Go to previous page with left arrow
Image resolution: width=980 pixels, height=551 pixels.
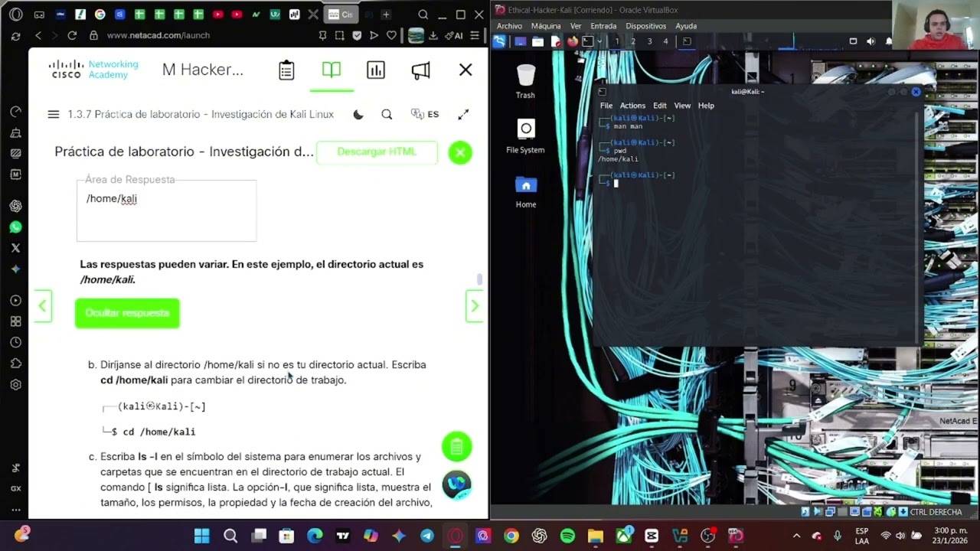43,306
